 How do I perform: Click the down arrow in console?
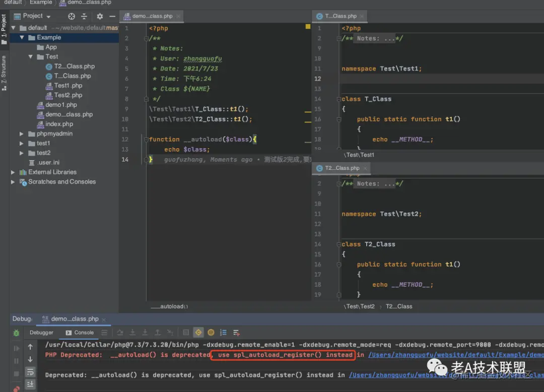30,359
